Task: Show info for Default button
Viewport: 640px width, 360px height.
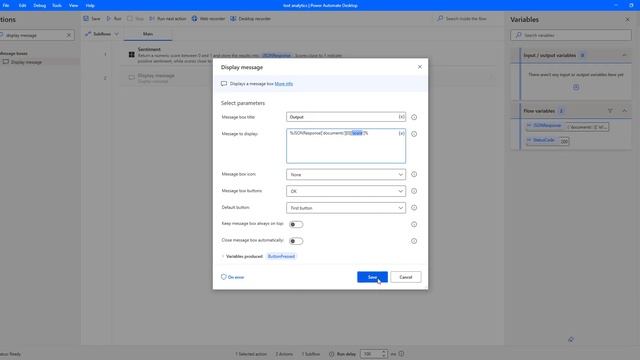Action: (414, 208)
